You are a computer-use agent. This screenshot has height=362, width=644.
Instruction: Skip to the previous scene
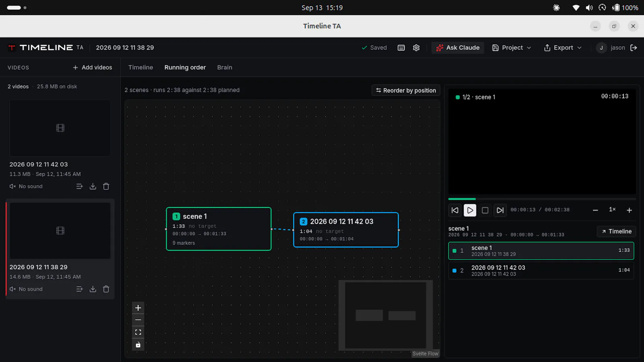pos(455,210)
